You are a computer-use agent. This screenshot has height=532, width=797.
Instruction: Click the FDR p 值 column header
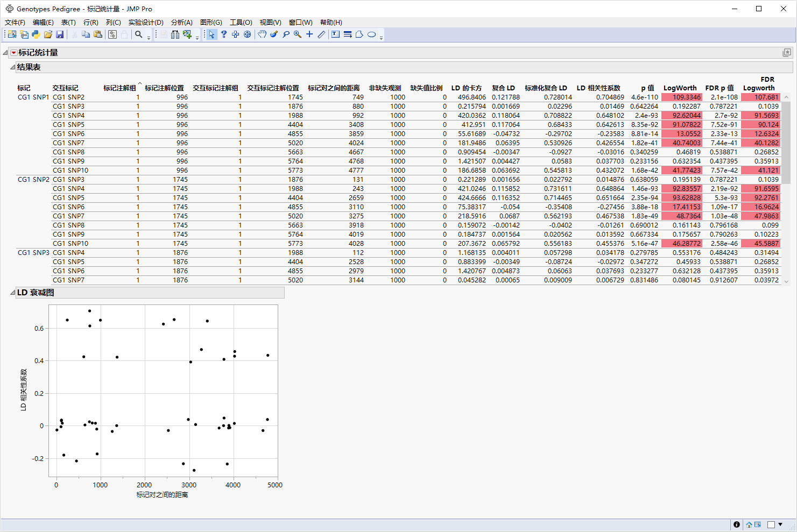(719, 88)
